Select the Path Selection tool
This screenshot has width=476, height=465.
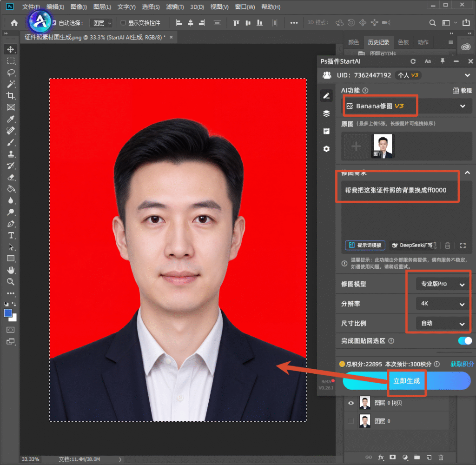click(x=11, y=247)
